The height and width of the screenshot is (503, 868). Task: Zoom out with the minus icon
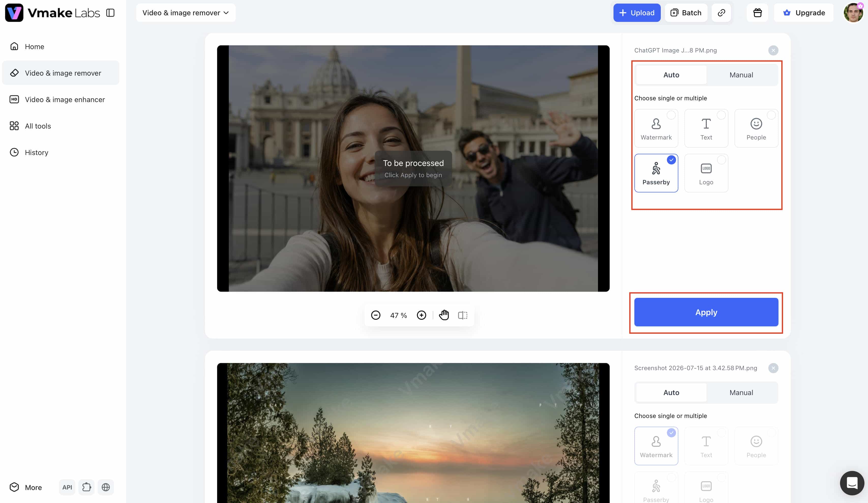376,315
